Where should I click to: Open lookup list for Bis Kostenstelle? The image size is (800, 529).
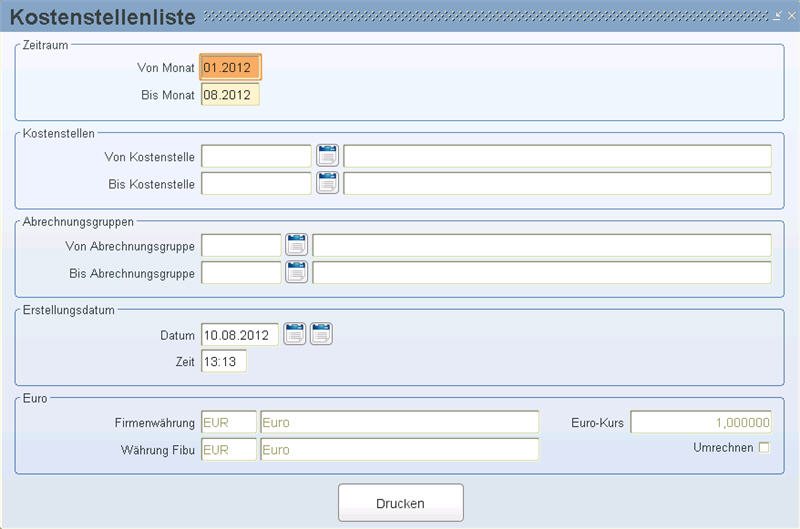[x=327, y=183]
